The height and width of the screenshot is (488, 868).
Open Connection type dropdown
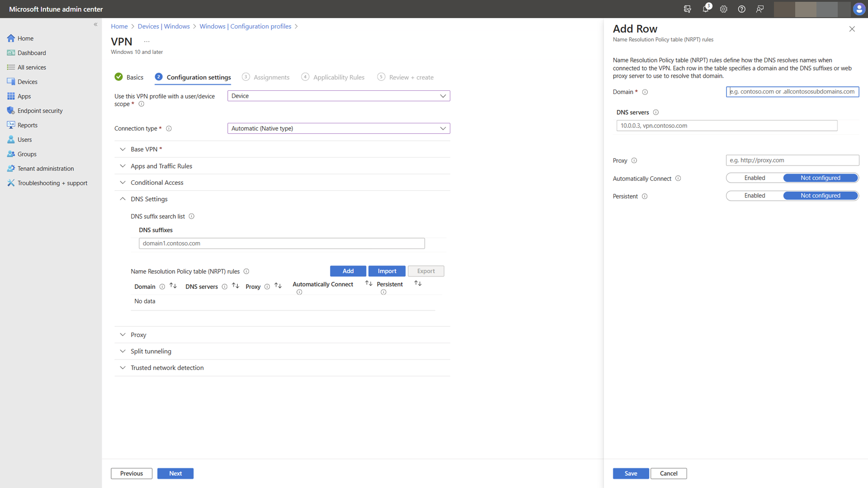339,128
